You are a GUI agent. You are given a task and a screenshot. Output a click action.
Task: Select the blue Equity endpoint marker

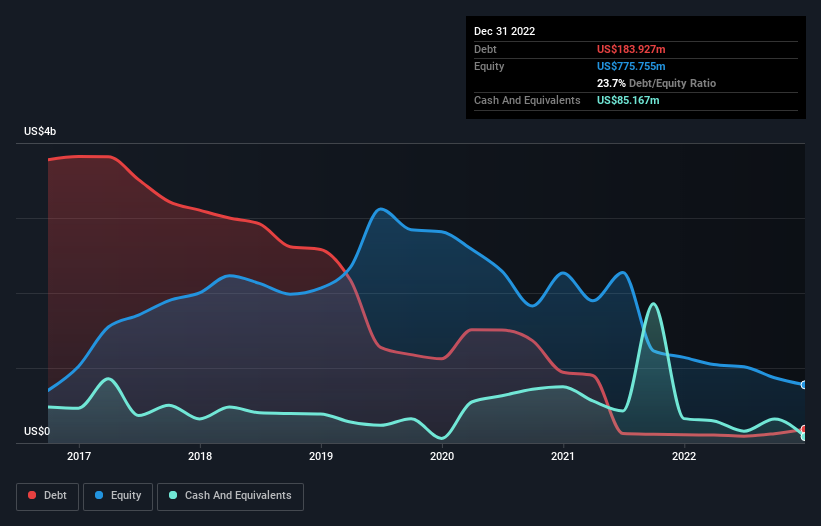(x=804, y=385)
